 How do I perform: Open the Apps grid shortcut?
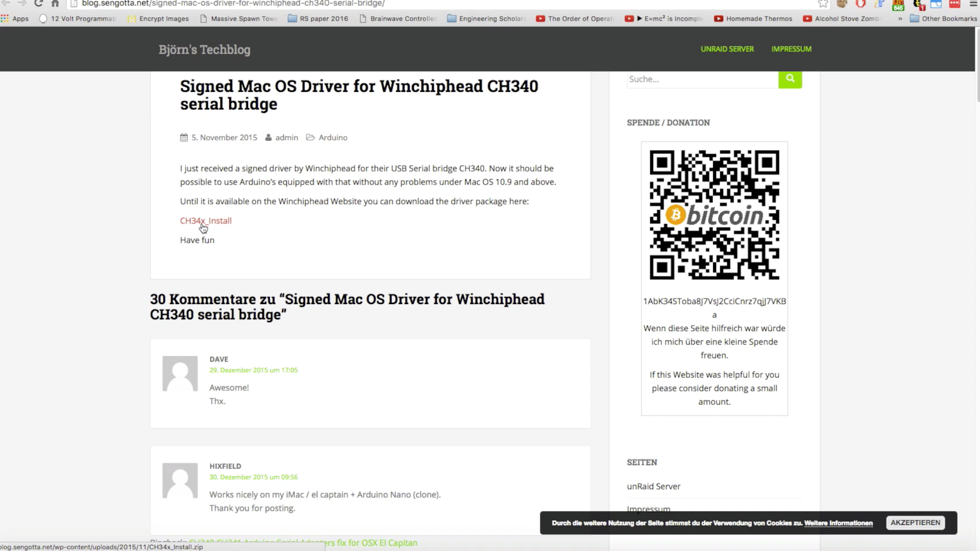[x=14, y=19]
